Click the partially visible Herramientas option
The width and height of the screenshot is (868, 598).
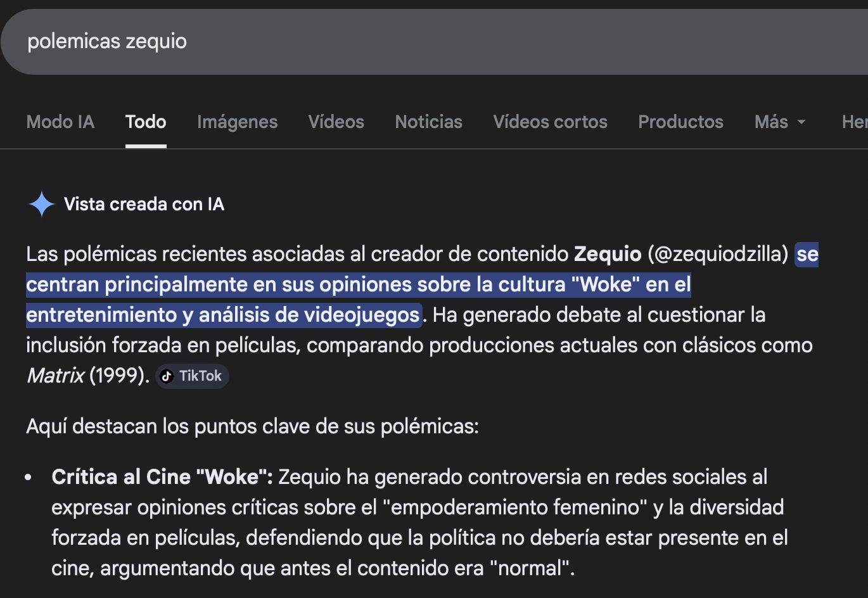[x=854, y=122]
